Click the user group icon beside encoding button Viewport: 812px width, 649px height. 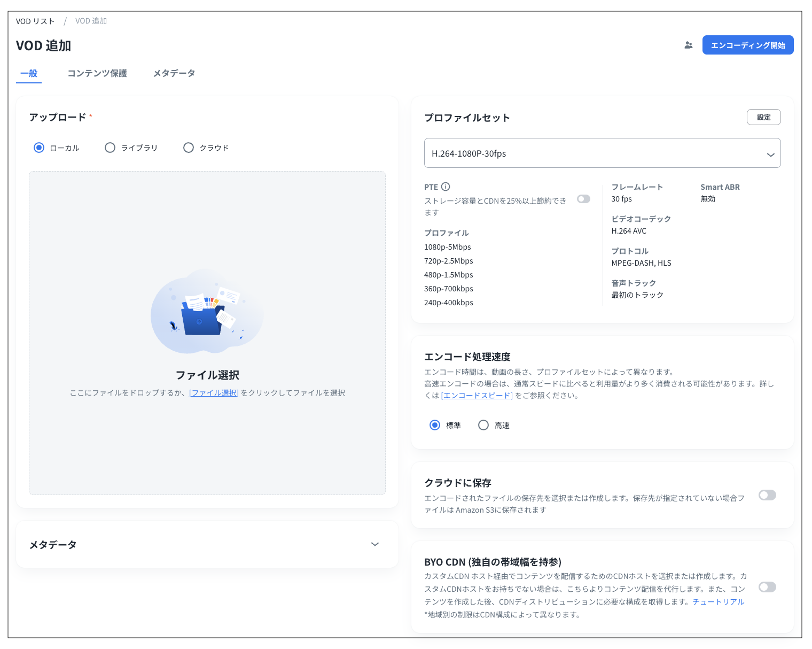689,45
